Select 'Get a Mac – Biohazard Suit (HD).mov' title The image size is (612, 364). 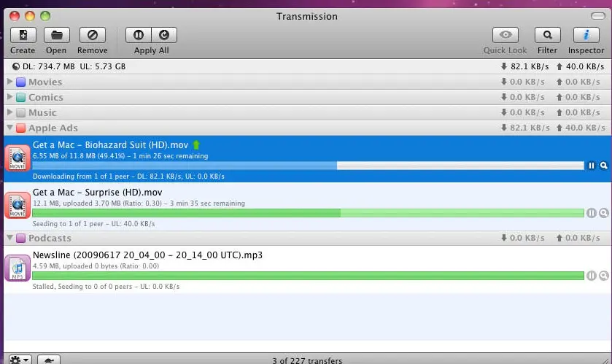click(110, 144)
